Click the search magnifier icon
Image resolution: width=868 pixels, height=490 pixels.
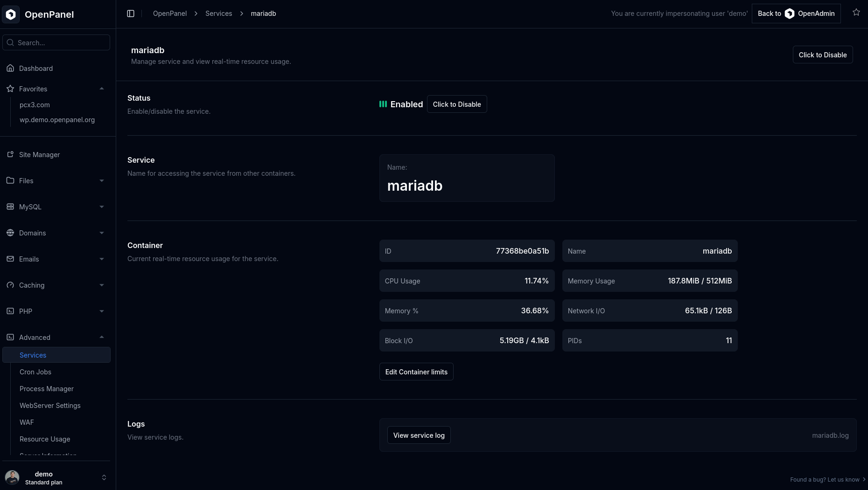[10, 42]
